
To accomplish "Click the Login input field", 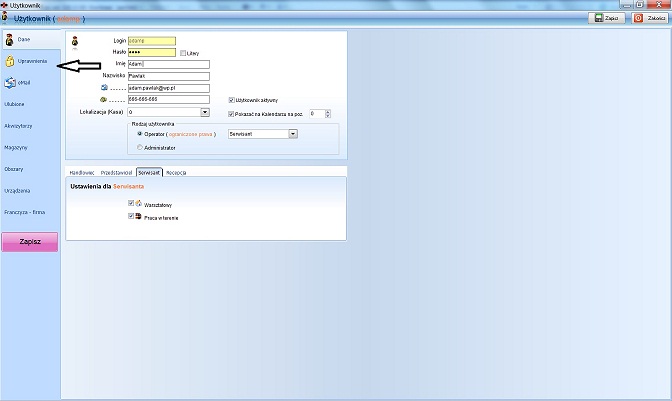I will (152, 41).
